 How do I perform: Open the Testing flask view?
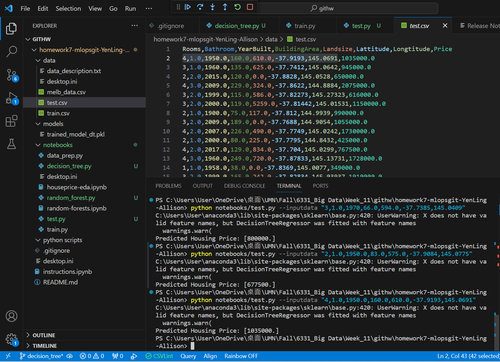(11, 144)
